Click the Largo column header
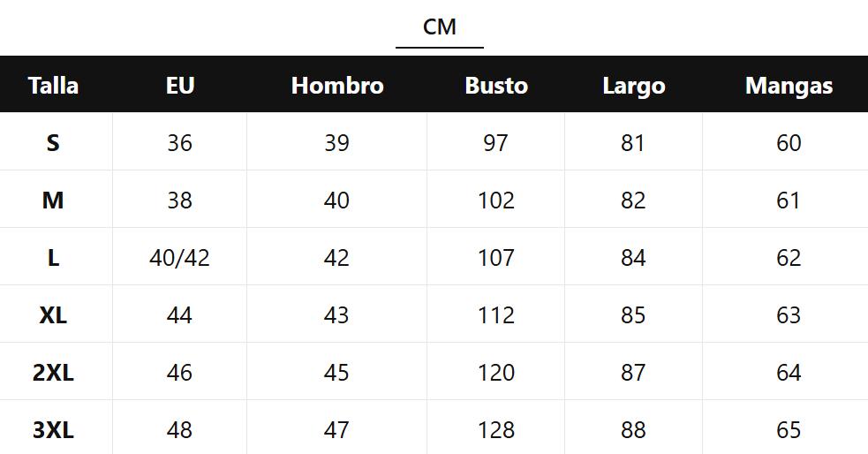Screen dimensions: 868x454 [634, 86]
